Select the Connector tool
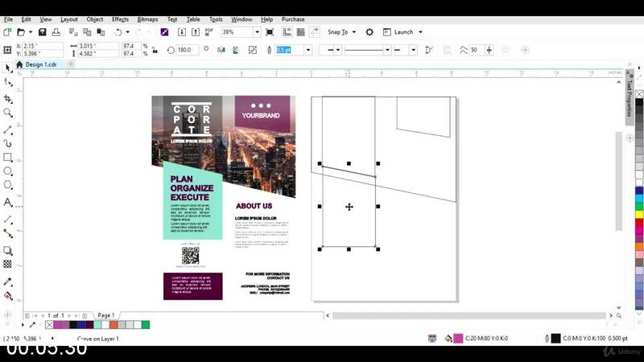The height and width of the screenshot is (362, 644). pyautogui.click(x=7, y=233)
